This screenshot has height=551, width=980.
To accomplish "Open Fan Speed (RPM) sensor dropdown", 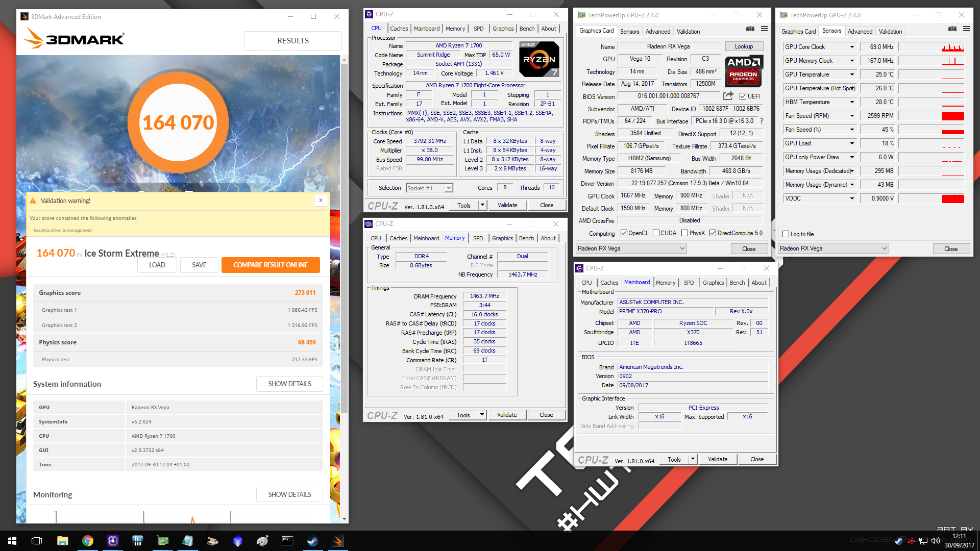I will [852, 116].
